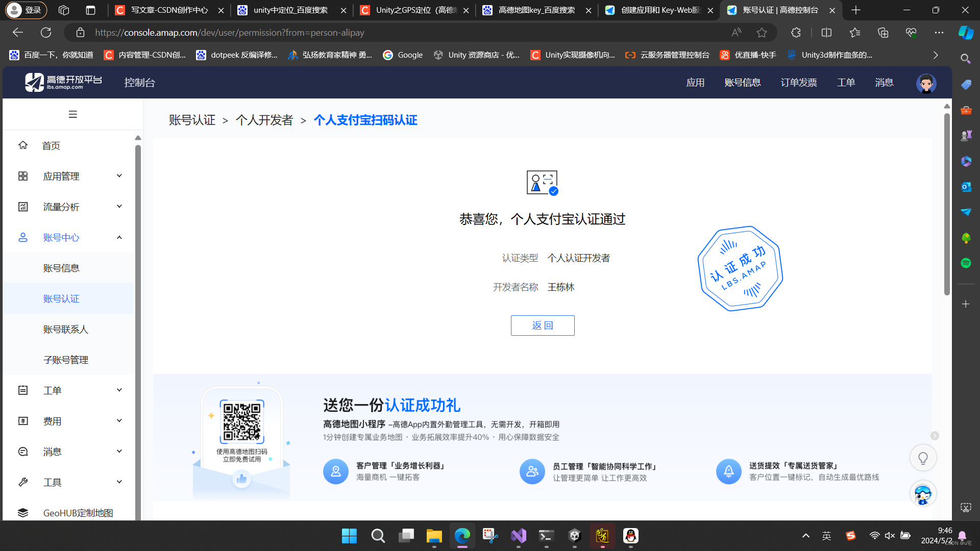Viewport: 980px width, 551px height.
Task: Add page to favorites star icon
Action: [762, 33]
